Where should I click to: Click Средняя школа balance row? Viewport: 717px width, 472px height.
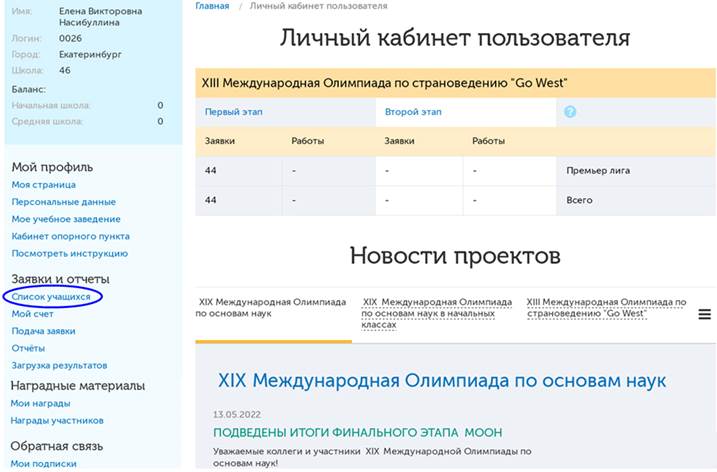coord(87,122)
